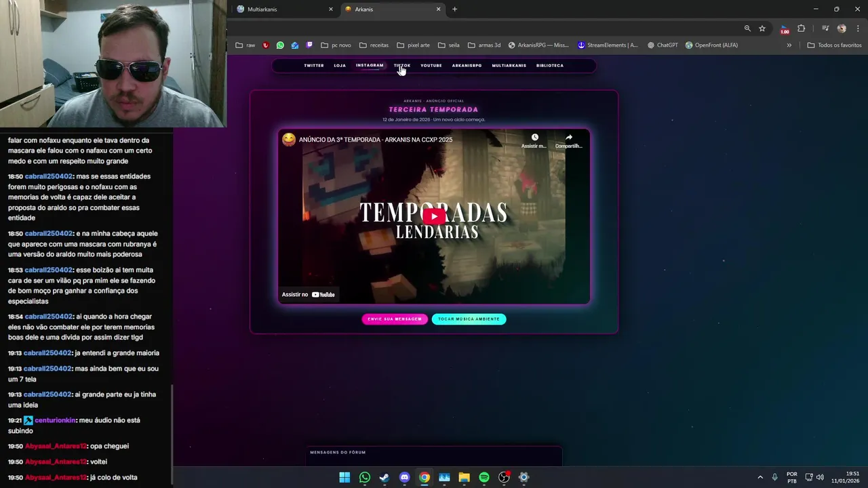Image resolution: width=868 pixels, height=488 pixels.
Task: Click centurionkin username in chat
Action: click(55, 420)
